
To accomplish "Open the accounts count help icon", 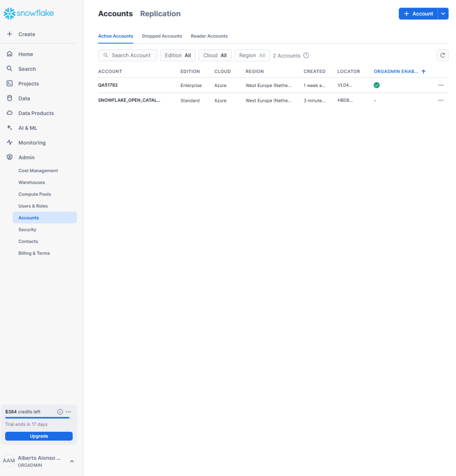I will [x=306, y=55].
